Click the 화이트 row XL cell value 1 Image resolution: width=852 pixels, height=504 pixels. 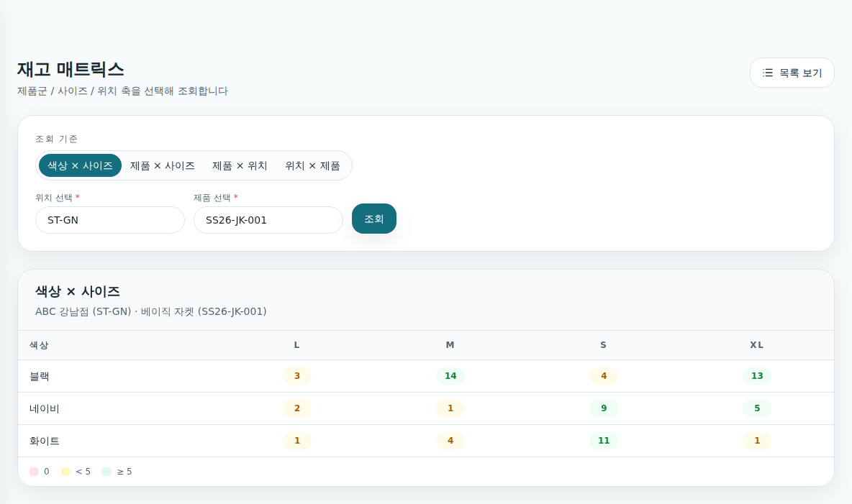click(757, 441)
